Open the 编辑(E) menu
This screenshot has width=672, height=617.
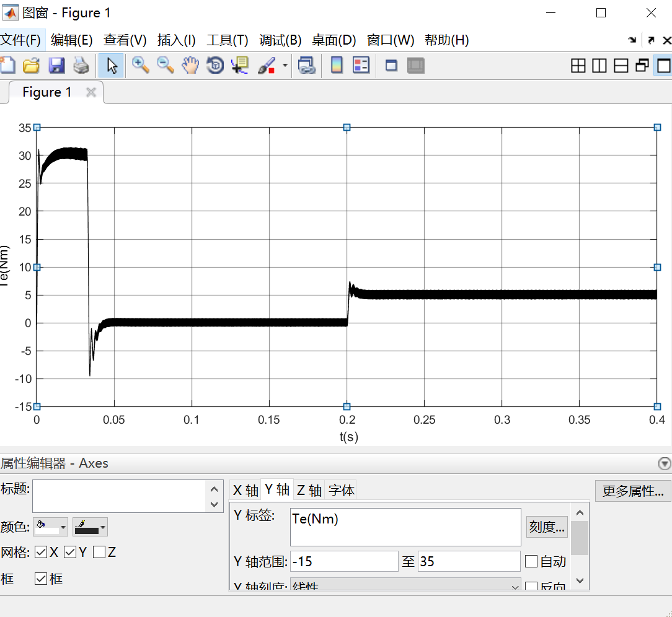click(x=71, y=40)
